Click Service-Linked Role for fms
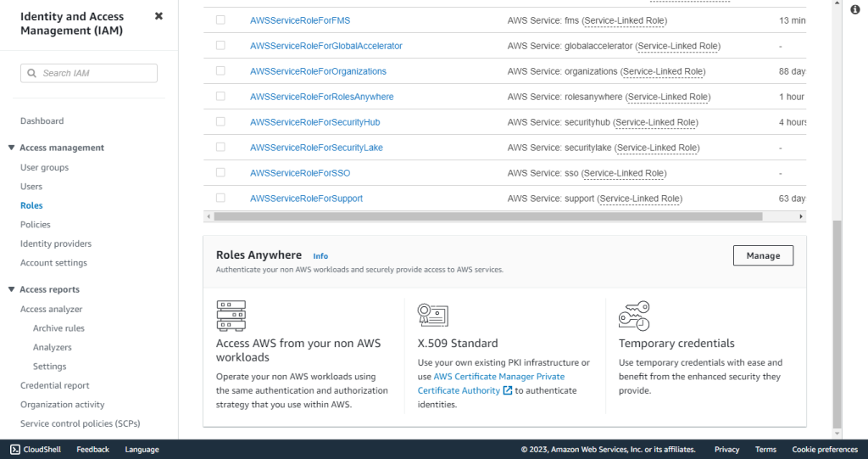The width and height of the screenshot is (868, 459). tap(624, 20)
